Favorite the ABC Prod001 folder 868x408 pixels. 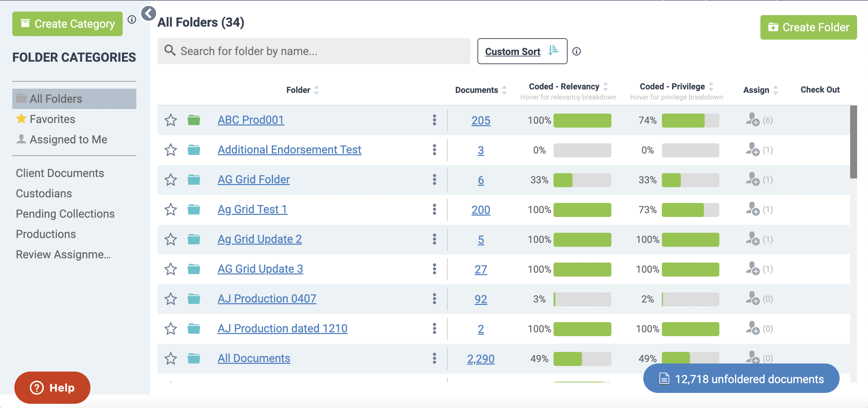coord(171,120)
